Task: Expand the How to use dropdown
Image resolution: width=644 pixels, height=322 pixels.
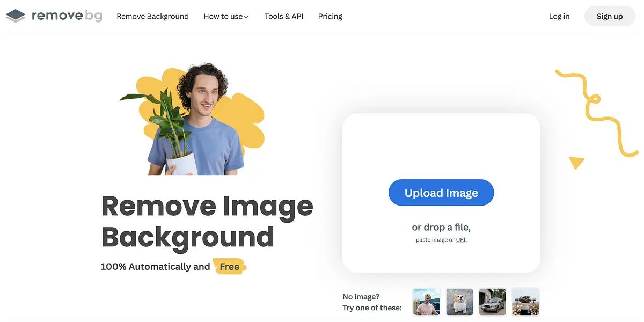Action: click(x=226, y=16)
